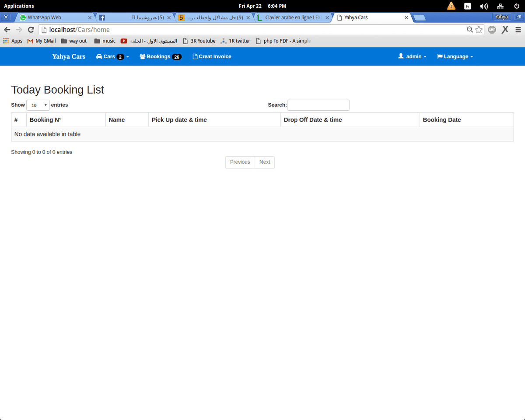Screen dimensions: 525x420
Task: Open the Apps bookmarks shortcut
Action: click(x=13, y=41)
